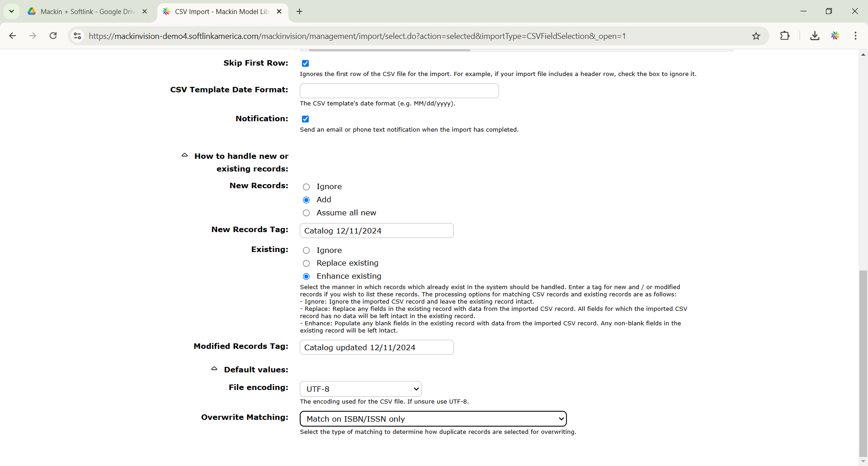Toggle the Notification checkbox

coord(306,119)
